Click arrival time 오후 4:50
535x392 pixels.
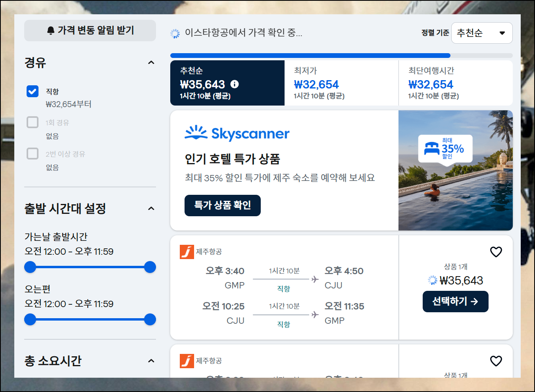point(344,271)
